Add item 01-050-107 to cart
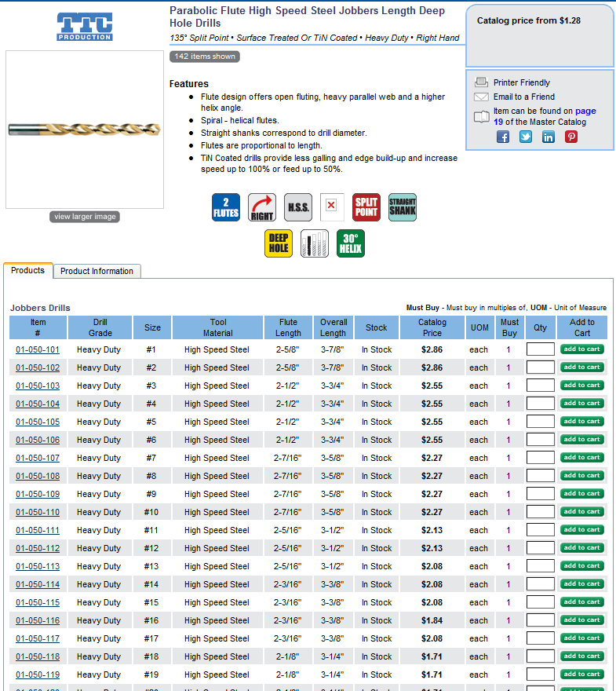This screenshot has width=616, height=691. (x=581, y=458)
